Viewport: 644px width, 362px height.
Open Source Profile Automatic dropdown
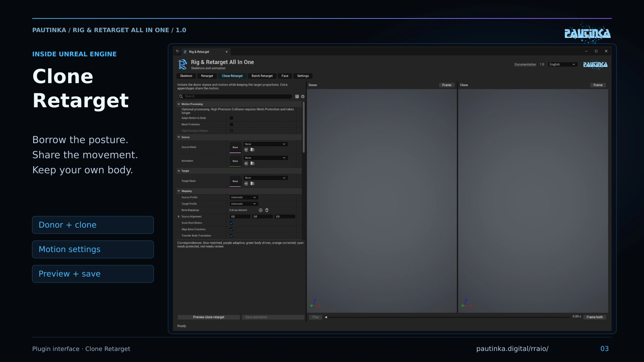(x=244, y=197)
